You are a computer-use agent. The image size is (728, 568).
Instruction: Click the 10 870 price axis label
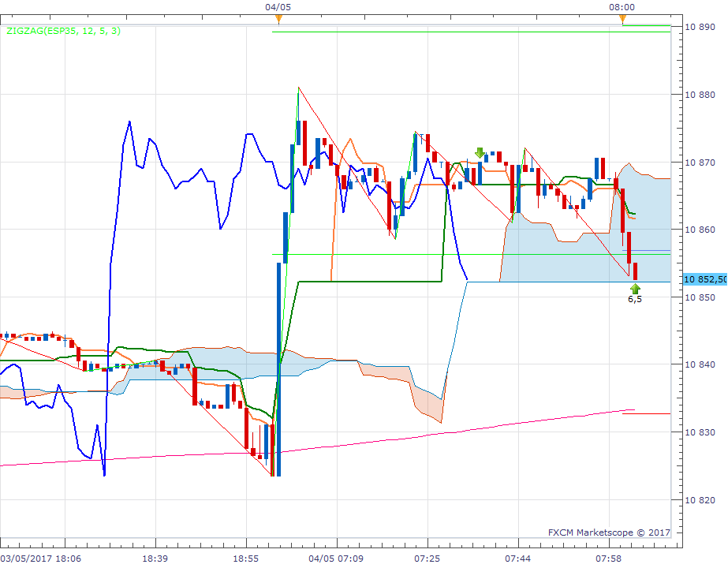point(700,163)
